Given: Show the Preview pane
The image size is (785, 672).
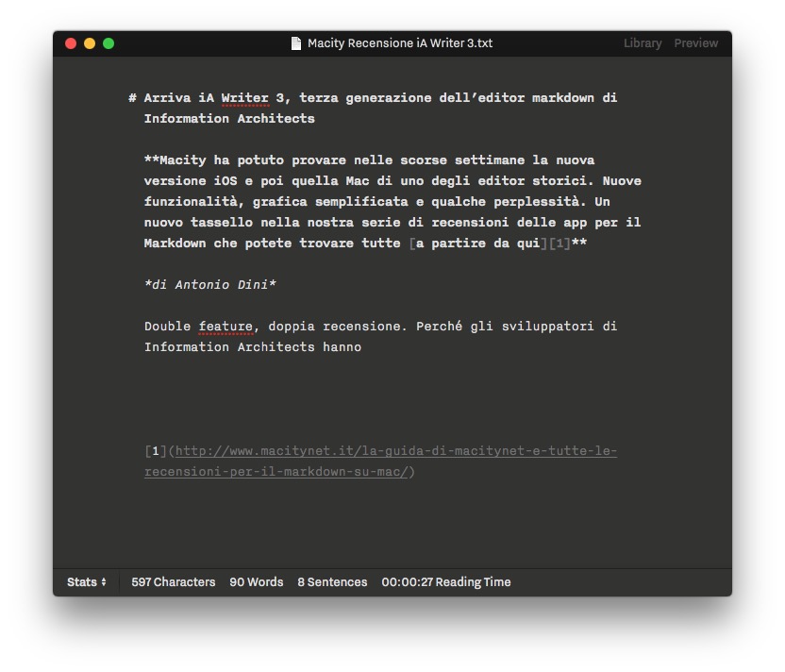Looking at the screenshot, I should pyautogui.click(x=696, y=43).
